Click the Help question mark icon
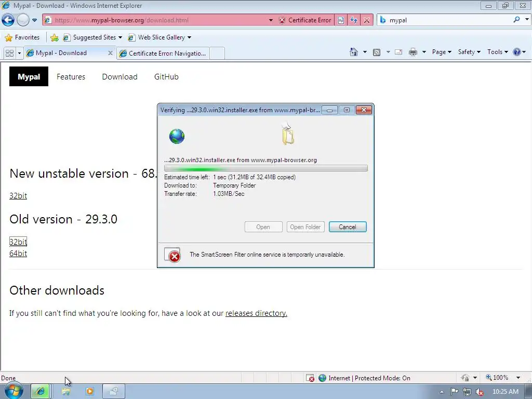 (517, 52)
